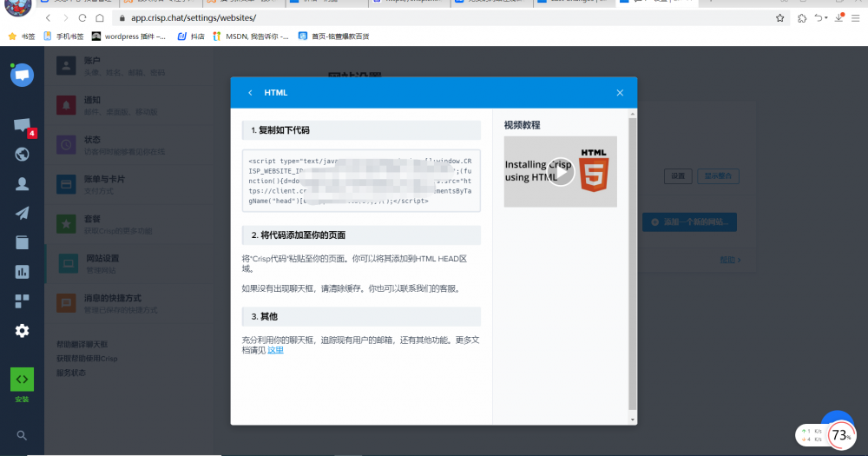
Task: Open 网站设置 settings item
Action: pyautogui.click(x=129, y=264)
